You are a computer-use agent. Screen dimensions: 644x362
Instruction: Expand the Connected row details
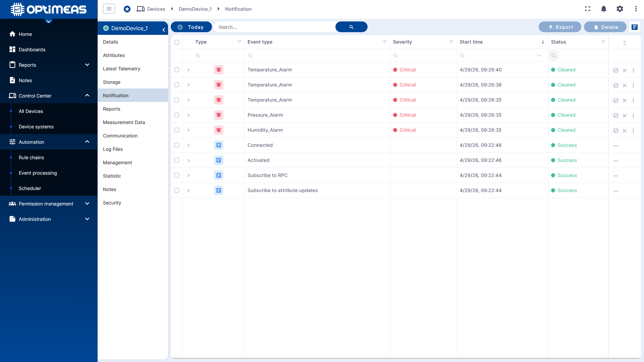click(x=189, y=145)
